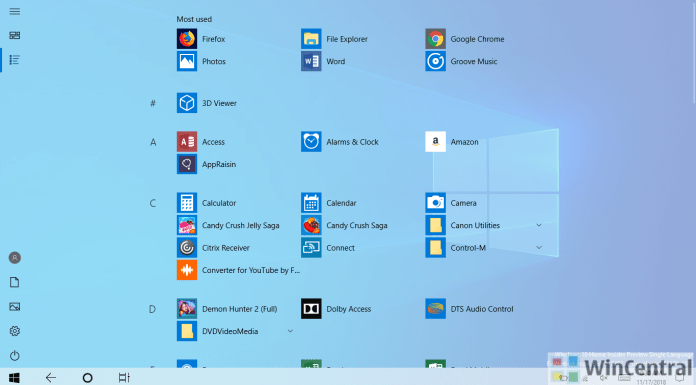Open the Amazon app icon
This screenshot has width=696, height=385.
coord(435,142)
